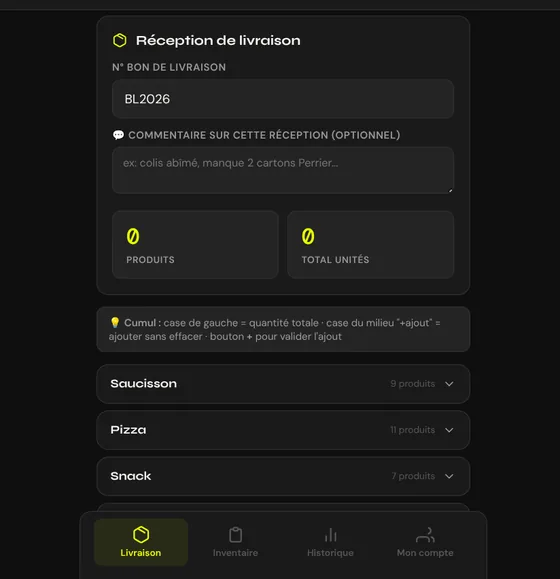Open the Pizza row showing 11 produits
Viewport: 560px width, 579px height.
click(x=283, y=430)
